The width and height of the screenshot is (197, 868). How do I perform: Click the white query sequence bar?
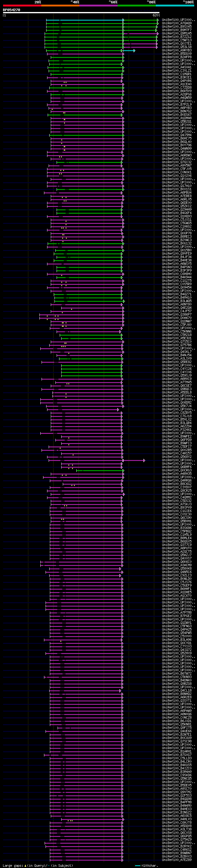tap(81, 13)
